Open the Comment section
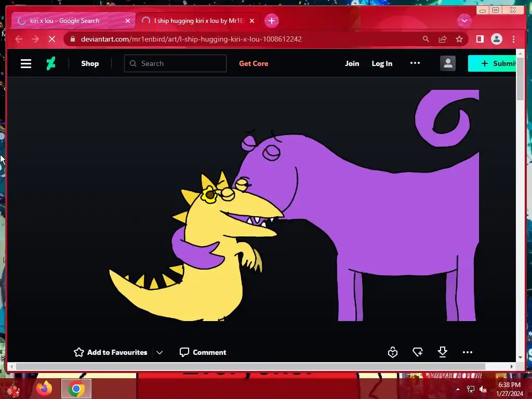Viewport: 532px width, 399px height. (x=203, y=352)
